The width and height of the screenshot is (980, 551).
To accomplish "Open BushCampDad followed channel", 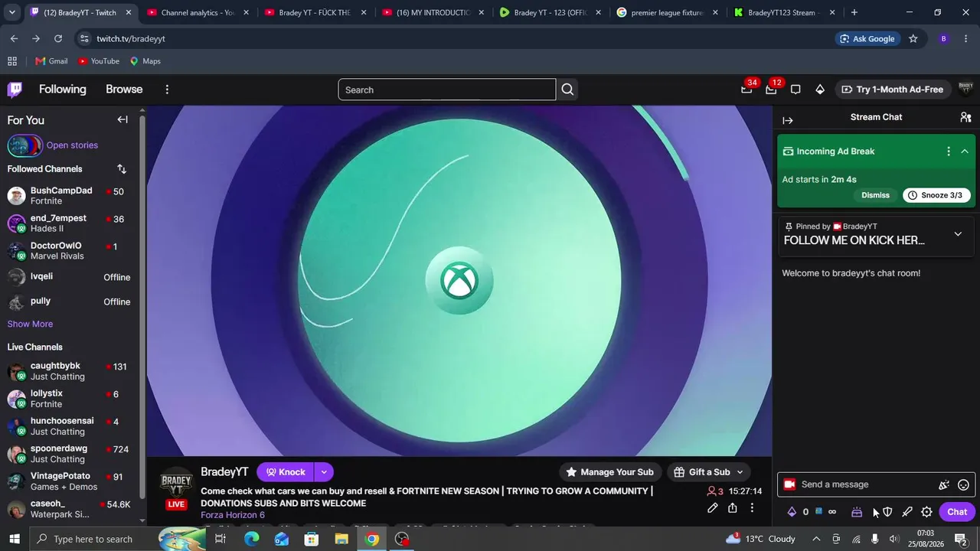I will click(x=69, y=196).
